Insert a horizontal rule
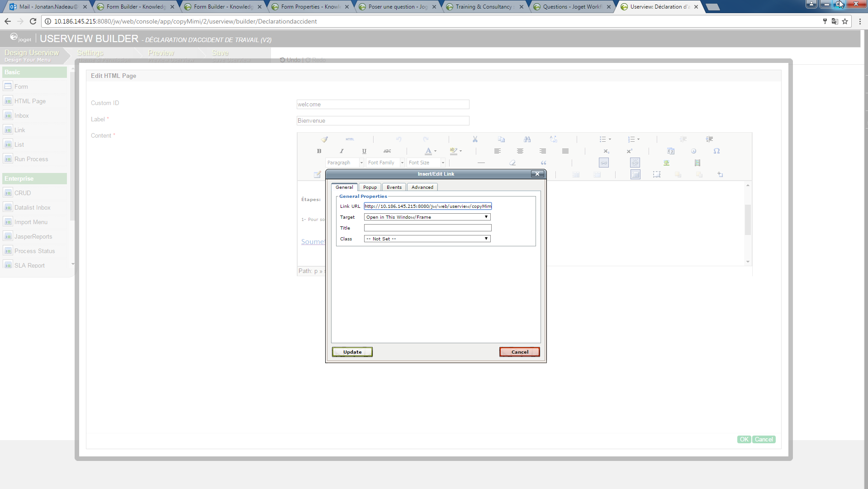The width and height of the screenshot is (868, 489). click(x=481, y=163)
